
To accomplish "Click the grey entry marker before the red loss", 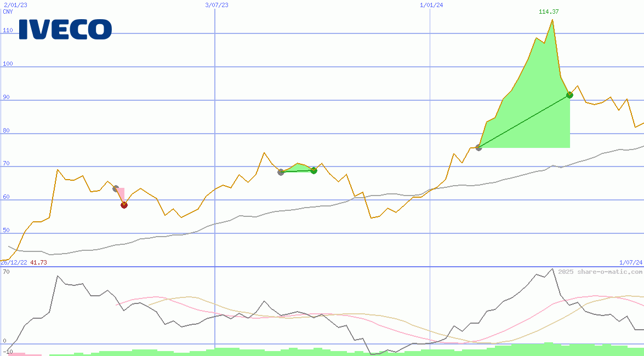I will (116, 188).
